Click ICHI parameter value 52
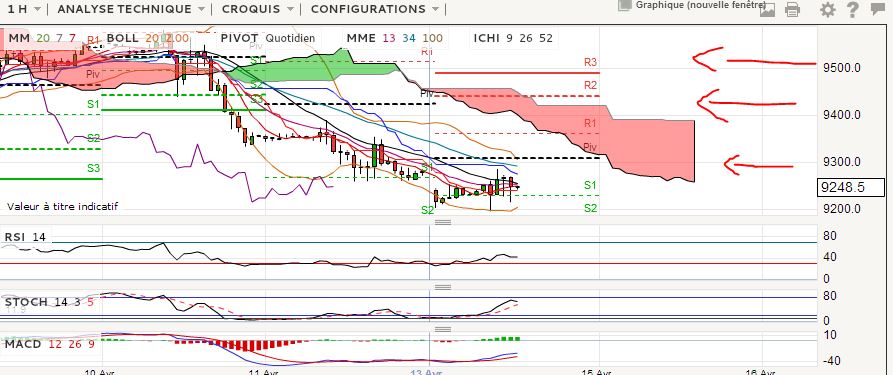This screenshot has width=893, height=375. (x=546, y=38)
